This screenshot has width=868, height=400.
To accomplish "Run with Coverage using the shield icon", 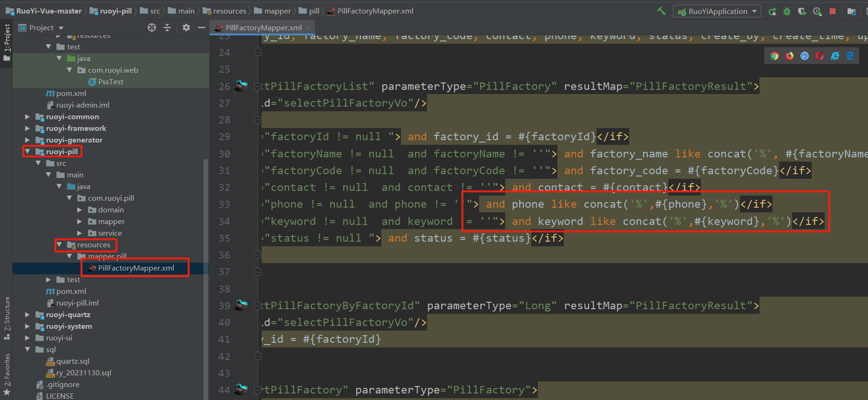I will [802, 12].
